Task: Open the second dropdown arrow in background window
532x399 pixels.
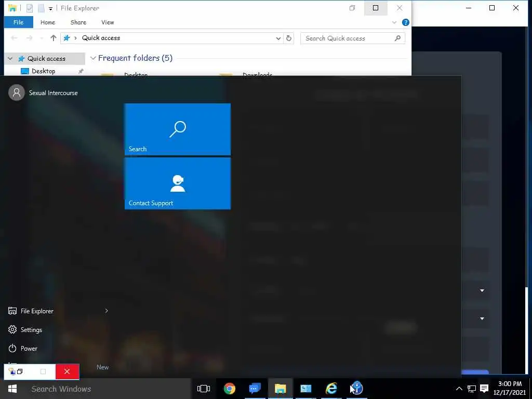Action: pyautogui.click(x=482, y=318)
